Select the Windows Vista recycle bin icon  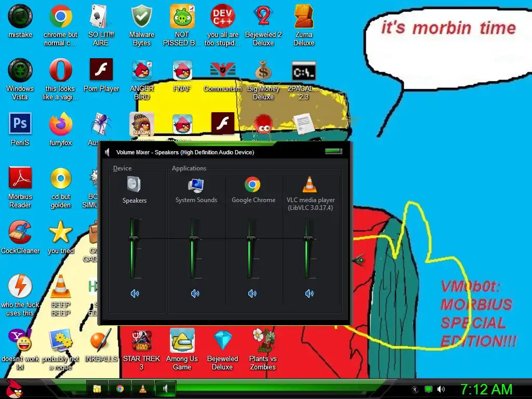(20, 79)
